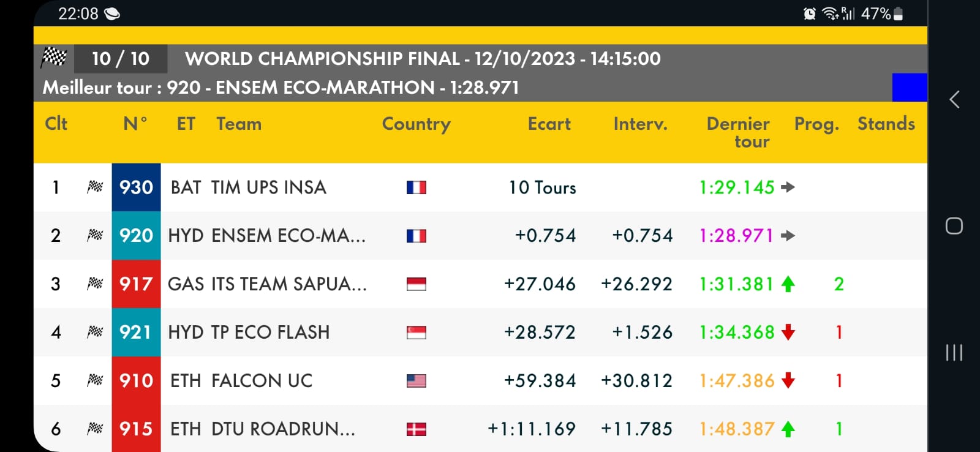Open car number 930 badge

[136, 187]
